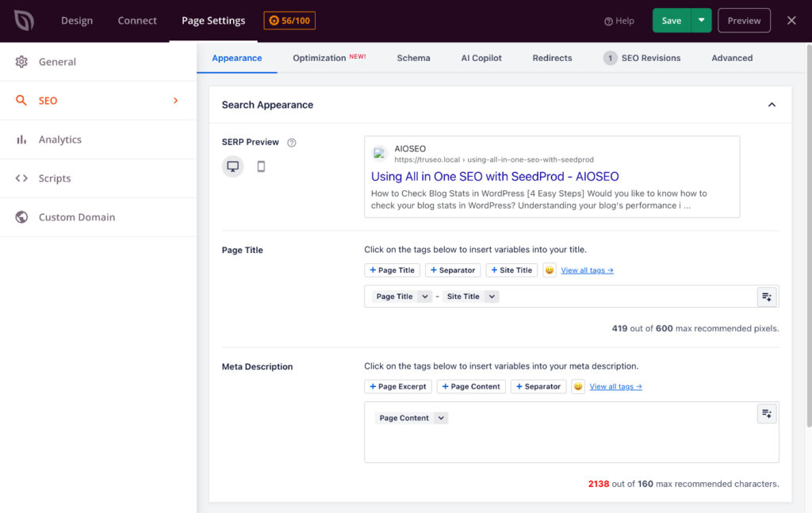
Task: Click the Help icon in top bar
Action: point(608,21)
